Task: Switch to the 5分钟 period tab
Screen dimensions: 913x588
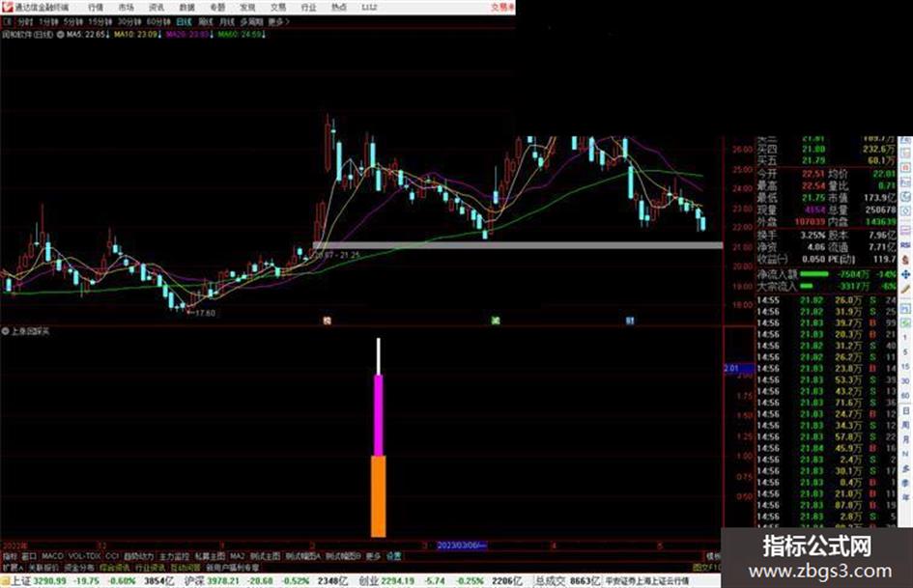Action: [72, 21]
